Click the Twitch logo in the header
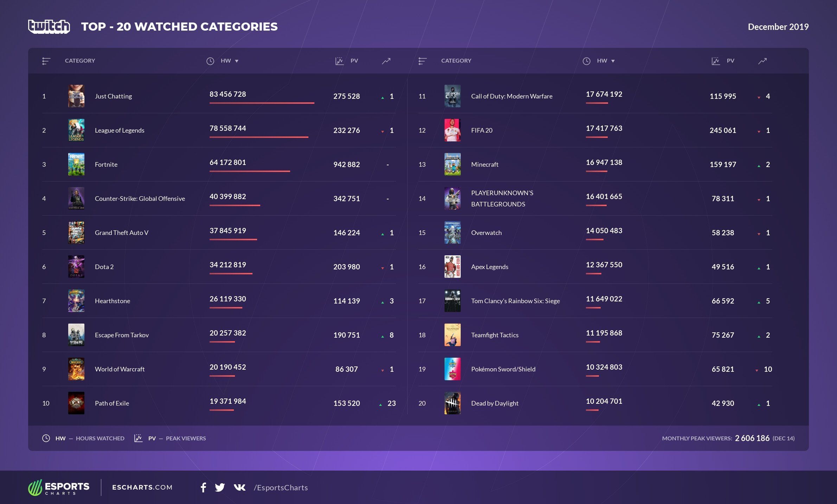The width and height of the screenshot is (837, 504). pos(49,26)
